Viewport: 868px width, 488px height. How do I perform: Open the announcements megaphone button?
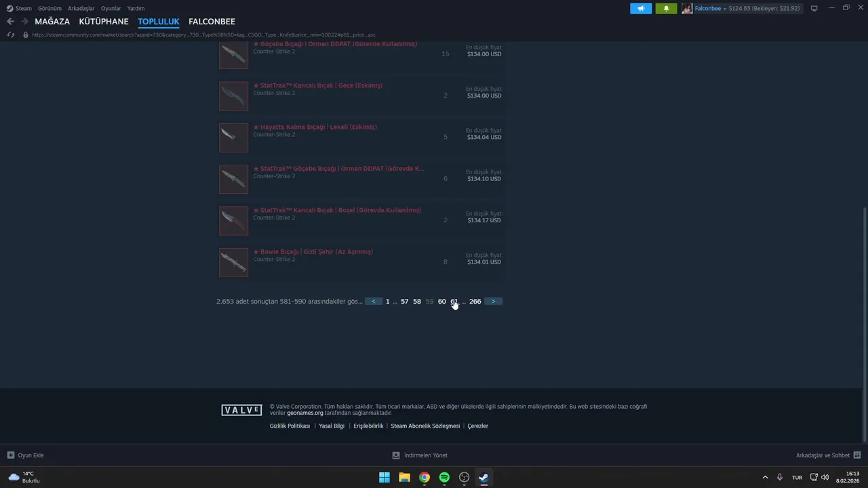coord(641,9)
